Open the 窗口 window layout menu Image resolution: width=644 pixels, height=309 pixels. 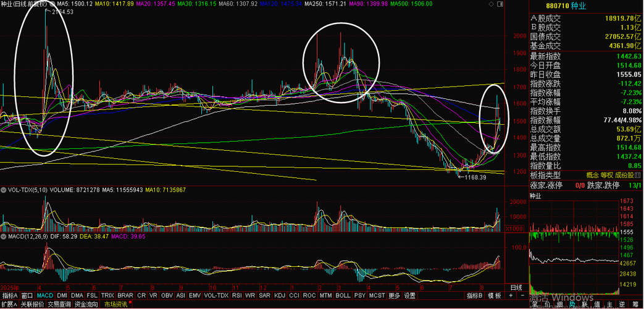[x=27, y=295]
